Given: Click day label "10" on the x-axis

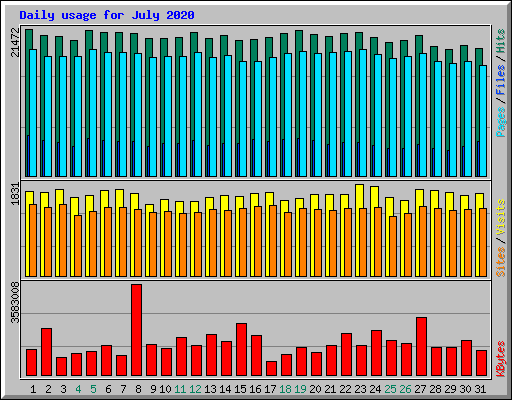Looking at the screenshot, I should coord(165,389).
